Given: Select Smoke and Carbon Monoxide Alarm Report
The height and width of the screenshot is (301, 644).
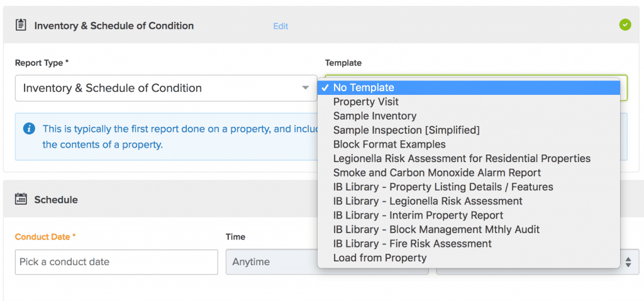Looking at the screenshot, I should click(437, 173).
